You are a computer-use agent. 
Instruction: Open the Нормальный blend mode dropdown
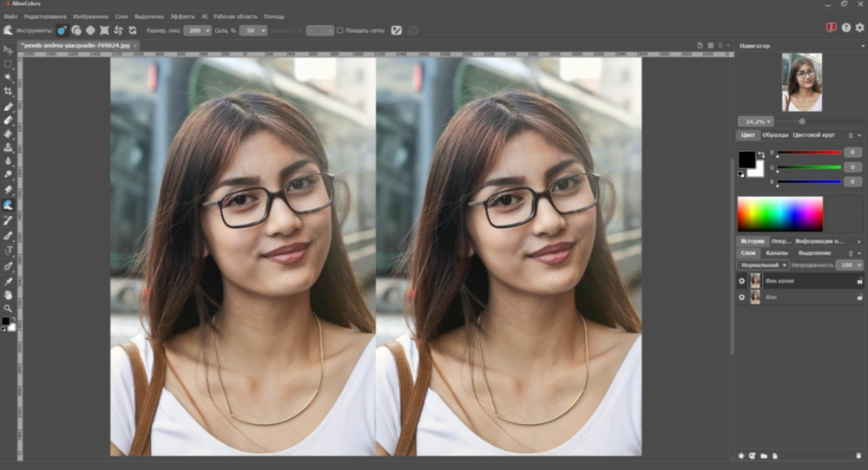point(762,265)
